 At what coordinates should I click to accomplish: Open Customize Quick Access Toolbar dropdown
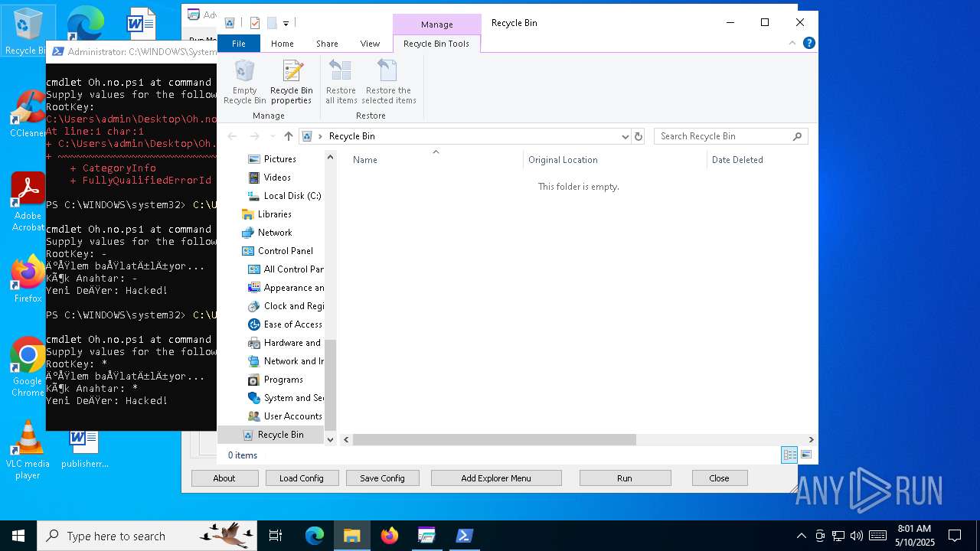pos(286,24)
